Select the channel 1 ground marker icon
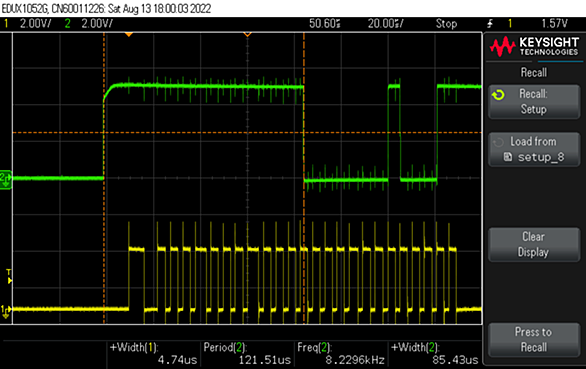The width and height of the screenshot is (586, 369). pyautogui.click(x=5, y=311)
